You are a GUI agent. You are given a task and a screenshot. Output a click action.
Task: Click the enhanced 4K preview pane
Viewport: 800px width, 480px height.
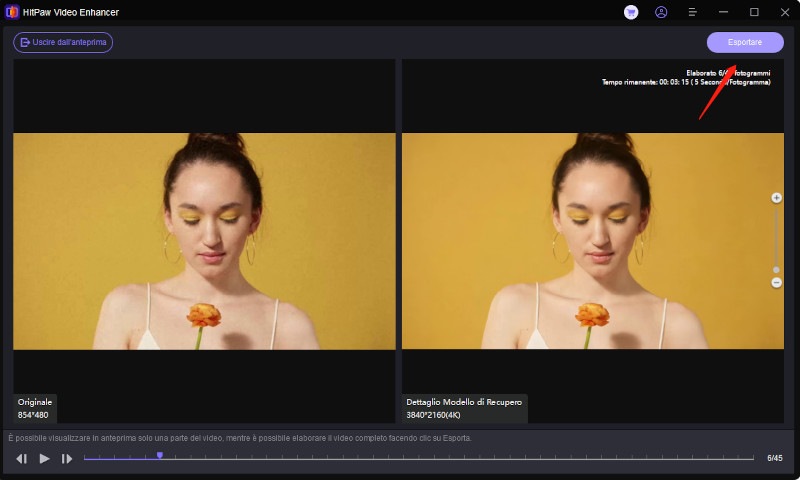(592, 241)
